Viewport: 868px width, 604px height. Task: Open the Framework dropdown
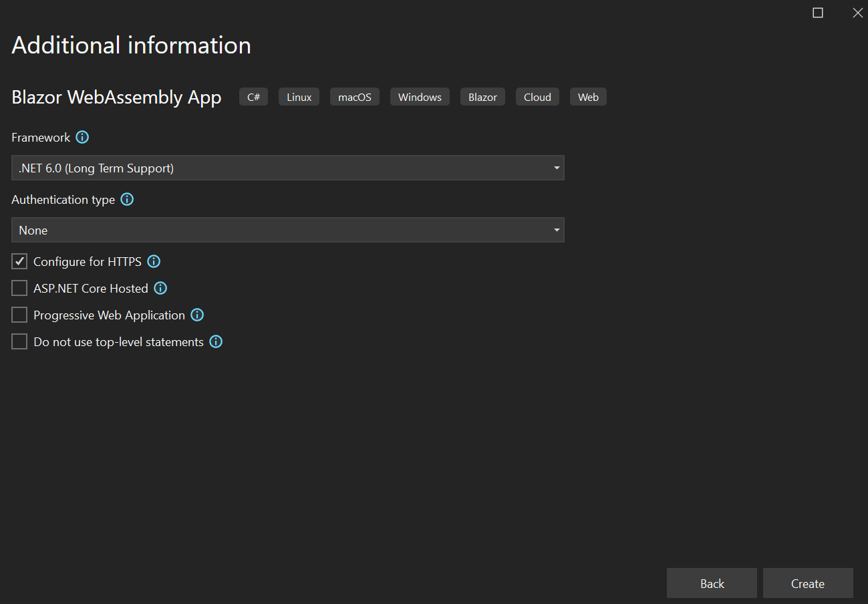(288, 168)
